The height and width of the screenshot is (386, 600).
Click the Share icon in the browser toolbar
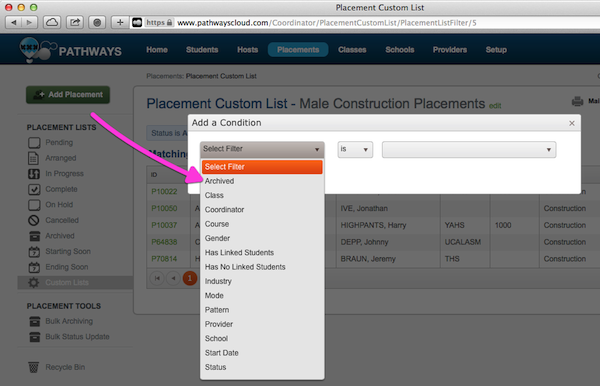click(75, 23)
